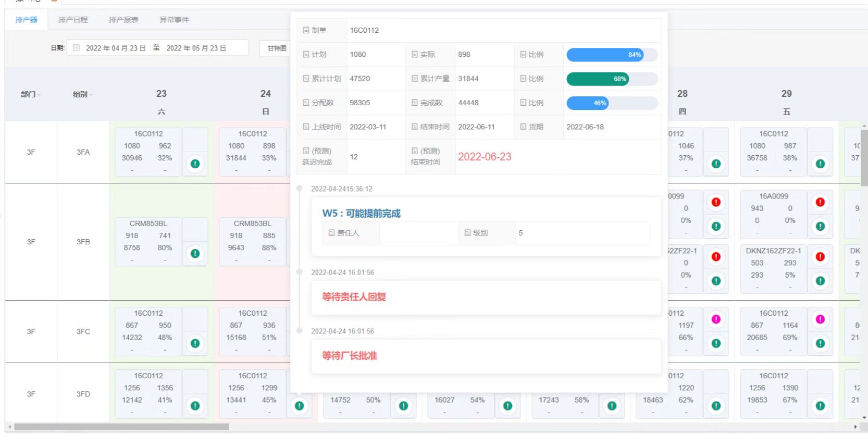Expand the 部门 filter dropdown
The height and width of the screenshot is (448, 868).
(x=30, y=94)
